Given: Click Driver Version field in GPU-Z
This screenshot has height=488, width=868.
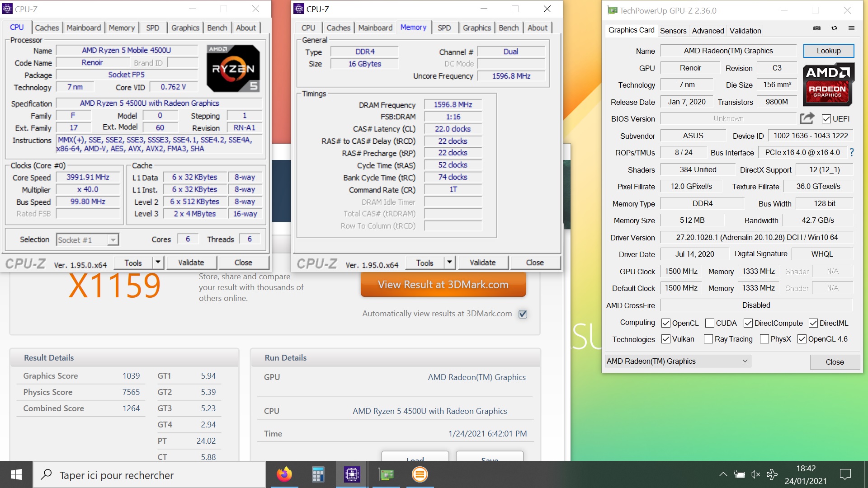Looking at the screenshot, I should (757, 237).
